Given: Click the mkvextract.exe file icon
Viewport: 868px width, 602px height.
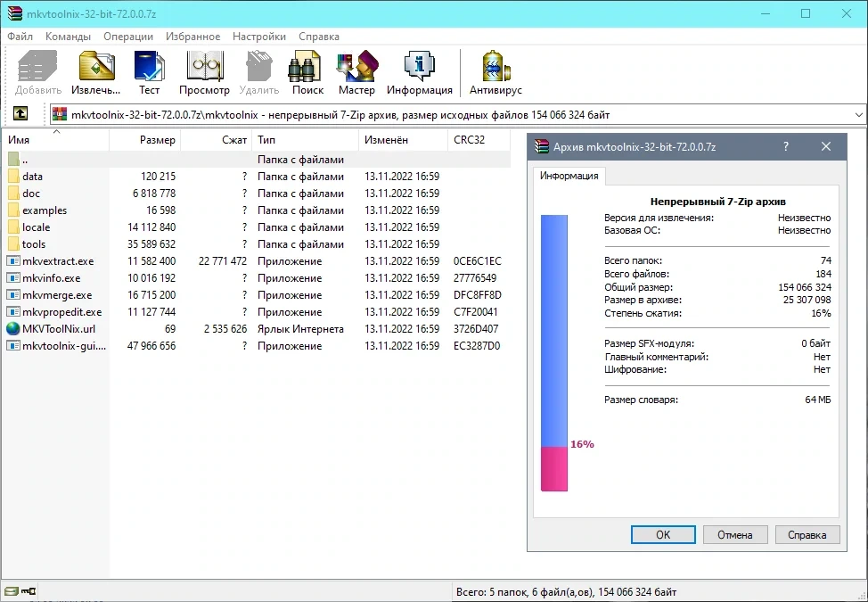Looking at the screenshot, I should [13, 260].
